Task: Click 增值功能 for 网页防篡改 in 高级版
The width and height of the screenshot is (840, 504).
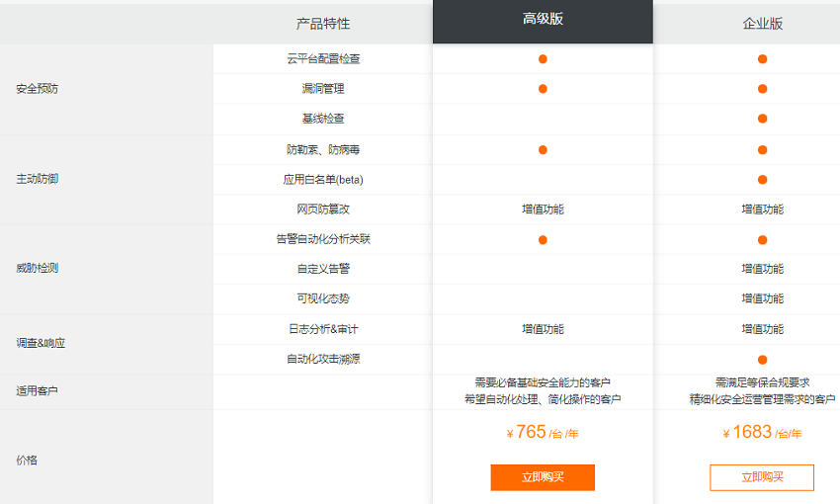Action: coord(543,210)
